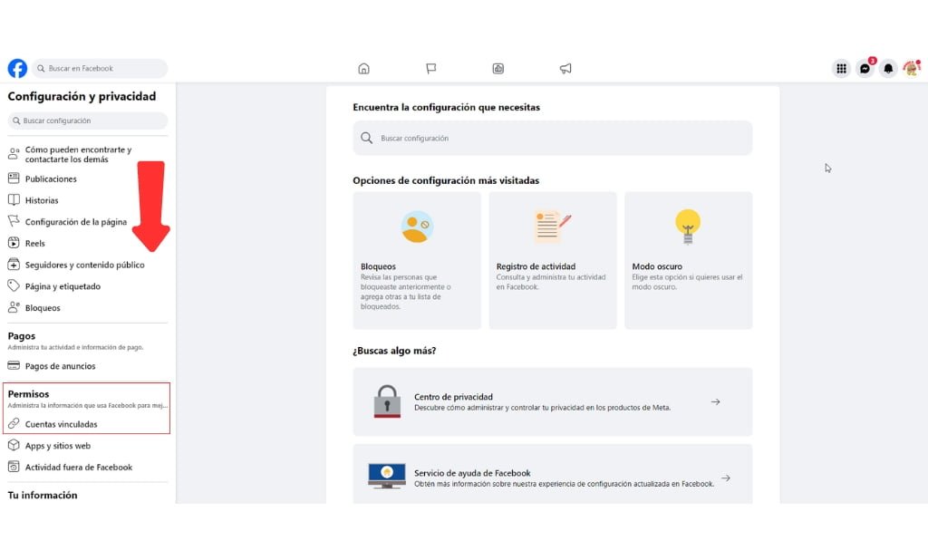Open the notifications bell icon
Image resolution: width=928 pixels, height=560 pixels.
tap(889, 68)
